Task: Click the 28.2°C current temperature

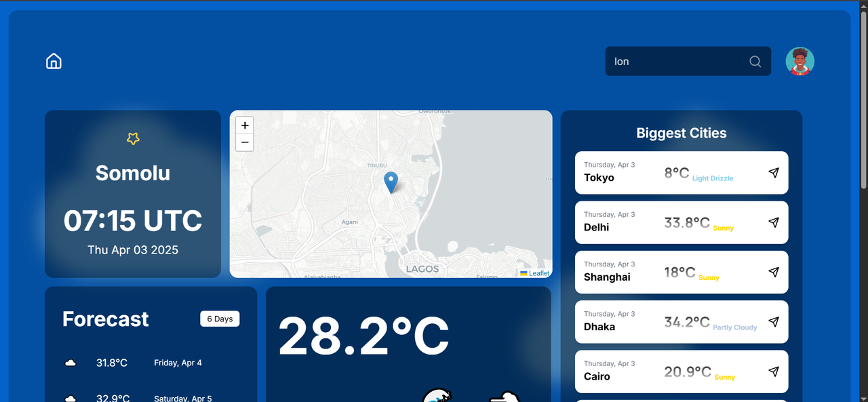Action: click(x=363, y=336)
